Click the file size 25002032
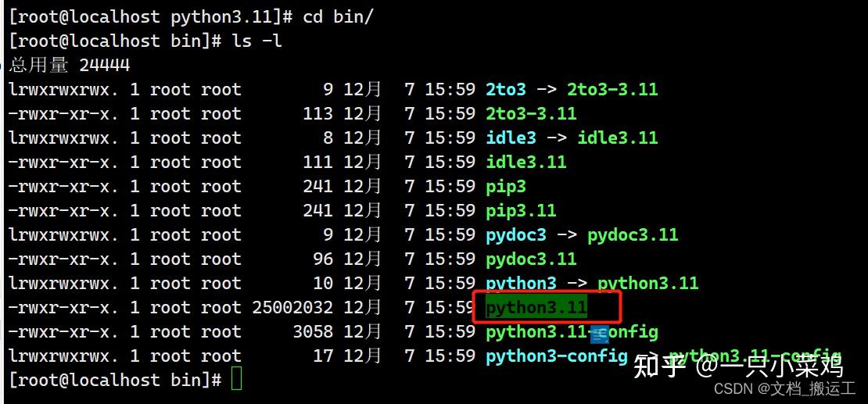868x404 pixels. (x=292, y=307)
